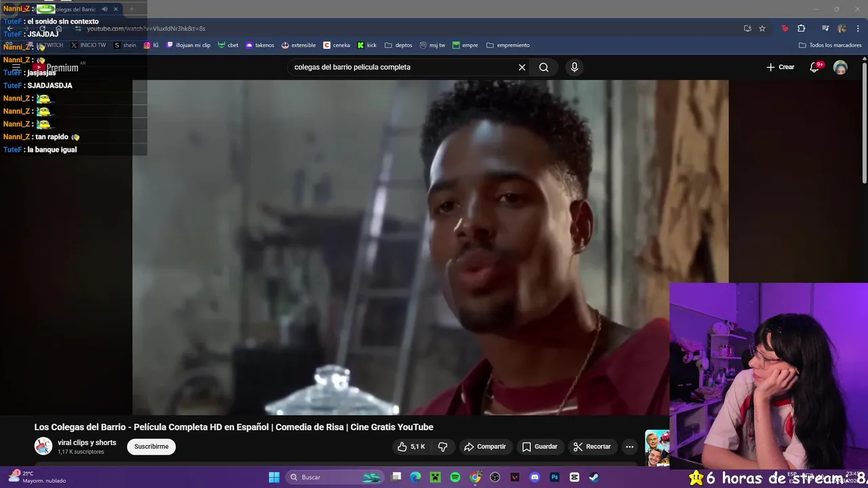This screenshot has height=488, width=868.
Task: Click the video player frame
Action: (x=430, y=247)
